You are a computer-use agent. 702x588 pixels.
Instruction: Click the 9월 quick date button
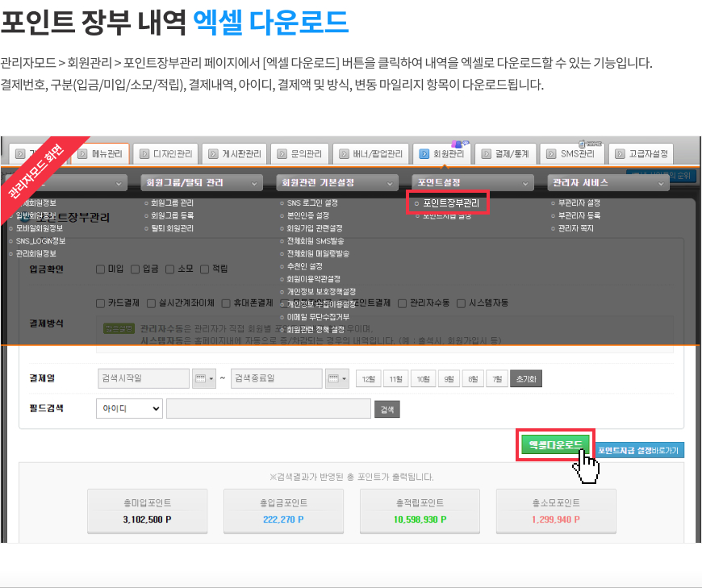(449, 379)
